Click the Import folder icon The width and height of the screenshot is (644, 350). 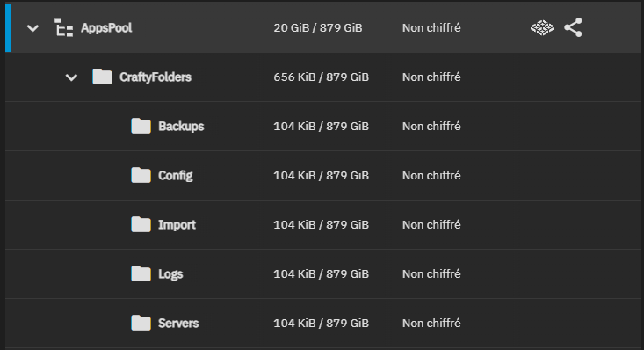point(141,224)
